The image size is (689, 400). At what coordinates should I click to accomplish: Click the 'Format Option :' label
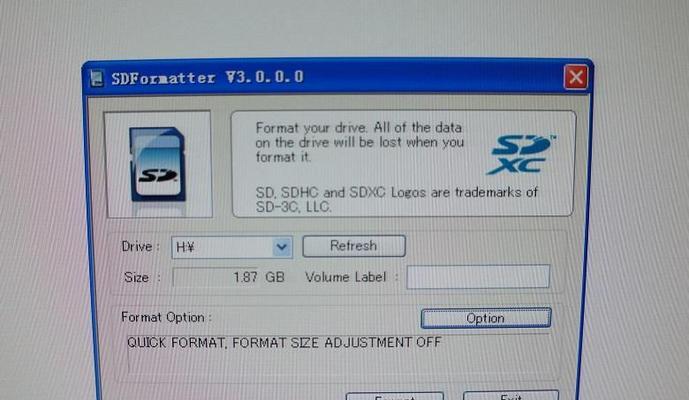[167, 317]
